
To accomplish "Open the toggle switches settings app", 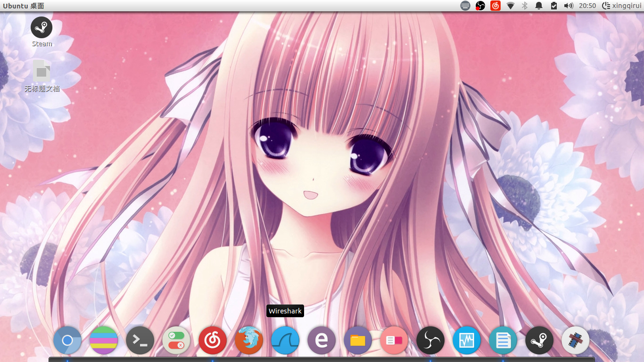I will (176, 340).
